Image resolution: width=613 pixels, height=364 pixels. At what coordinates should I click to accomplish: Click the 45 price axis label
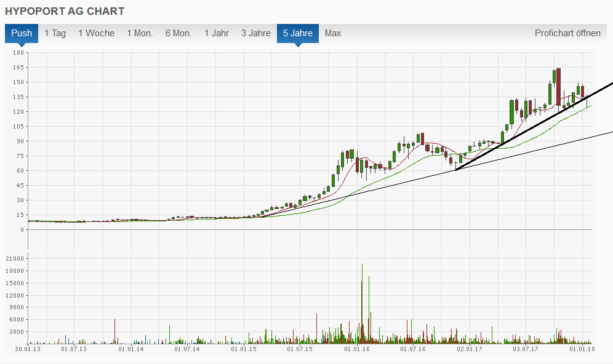click(20, 186)
